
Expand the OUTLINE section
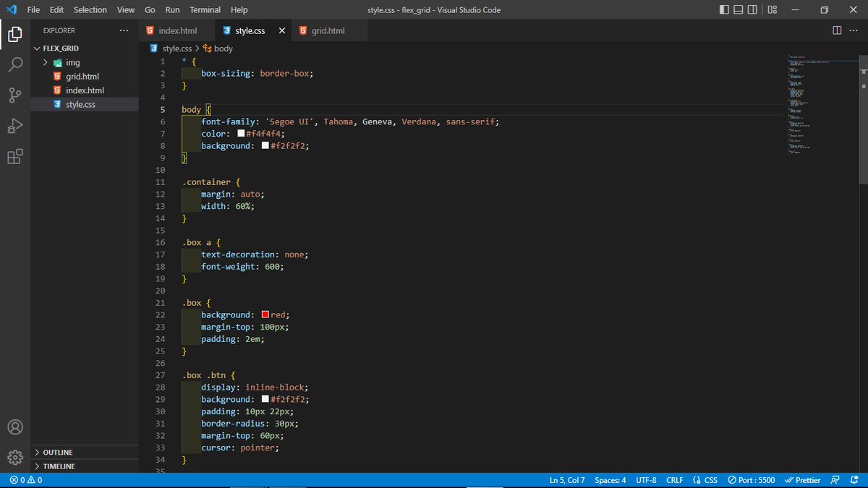pos(85,452)
